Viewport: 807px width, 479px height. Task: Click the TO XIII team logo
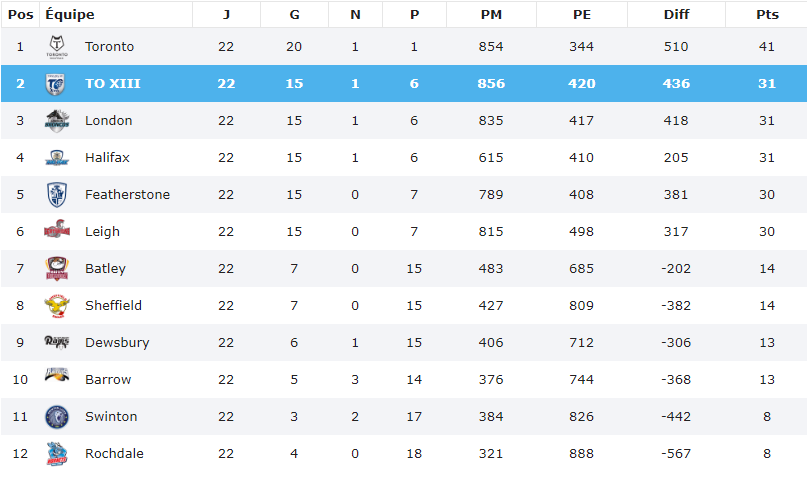pyautogui.click(x=57, y=84)
